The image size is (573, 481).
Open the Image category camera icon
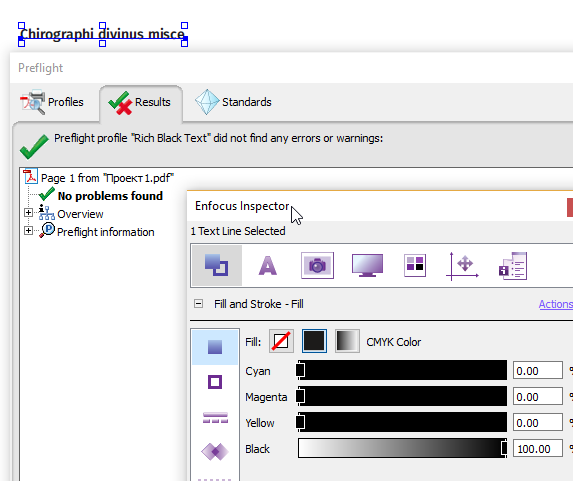point(317,265)
